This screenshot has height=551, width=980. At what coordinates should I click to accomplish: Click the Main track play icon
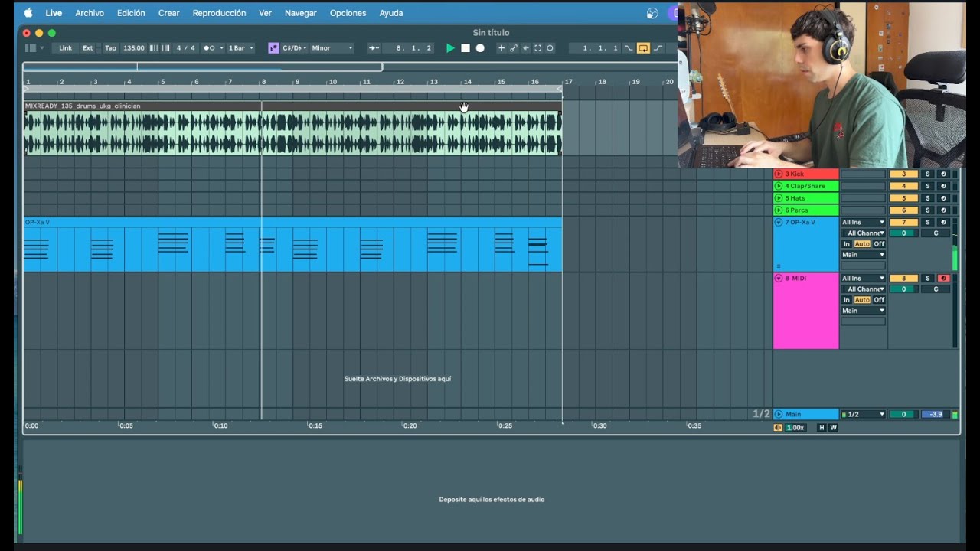(779, 414)
